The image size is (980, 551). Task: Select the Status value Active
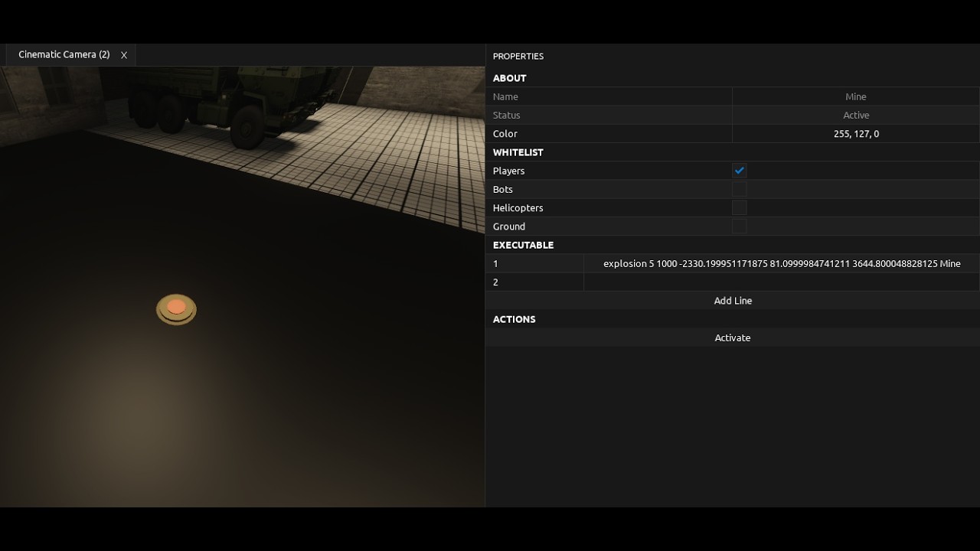(856, 115)
